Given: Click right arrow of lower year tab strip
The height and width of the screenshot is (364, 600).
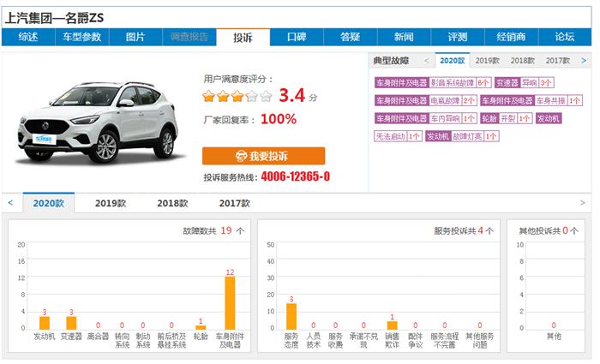Looking at the screenshot, I should [x=582, y=203].
